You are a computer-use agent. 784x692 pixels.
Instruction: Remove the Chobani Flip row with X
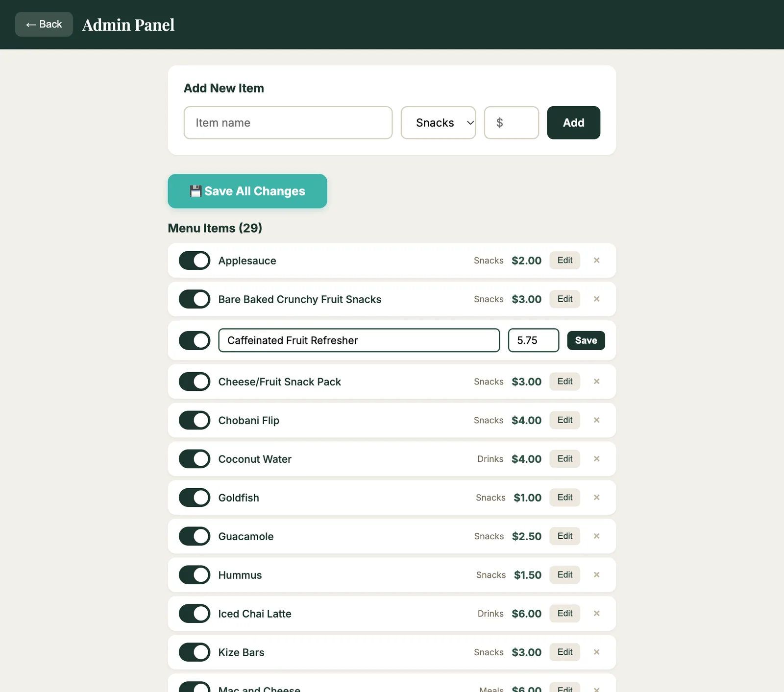596,420
